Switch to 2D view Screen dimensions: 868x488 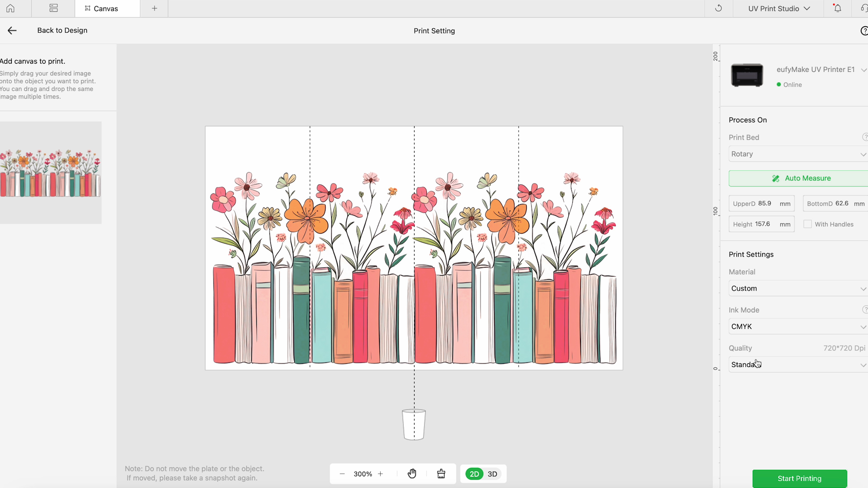[x=474, y=474]
